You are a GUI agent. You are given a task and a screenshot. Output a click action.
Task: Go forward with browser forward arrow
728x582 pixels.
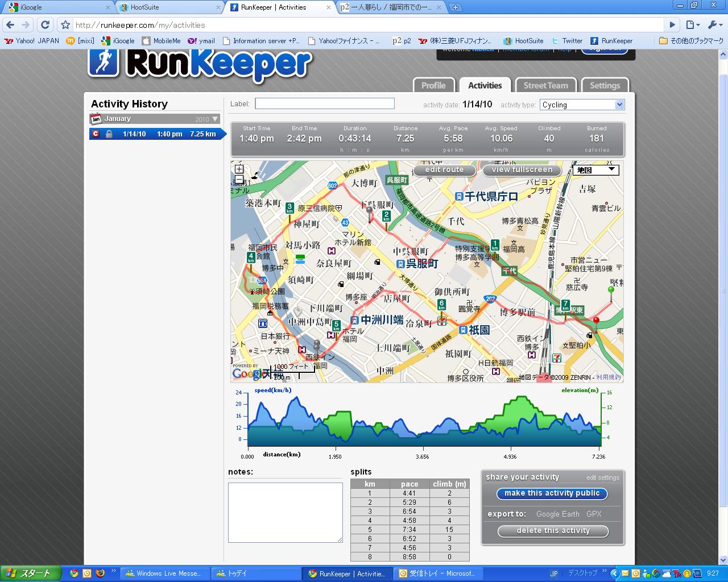pyautogui.click(x=26, y=25)
